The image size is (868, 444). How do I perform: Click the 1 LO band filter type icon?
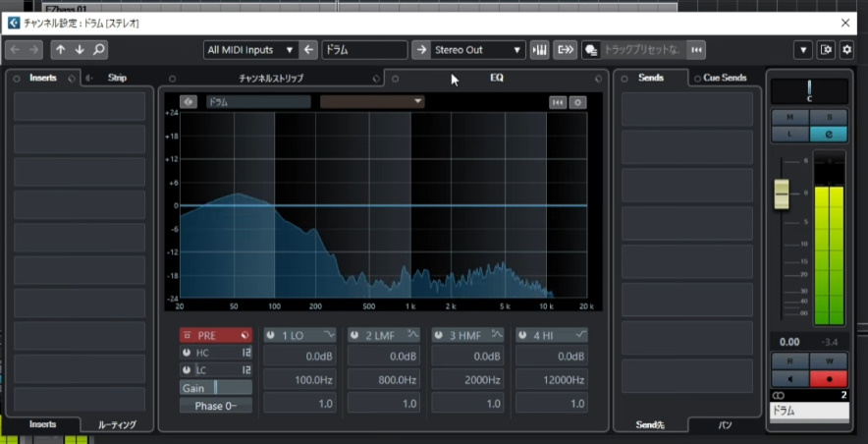pos(328,335)
